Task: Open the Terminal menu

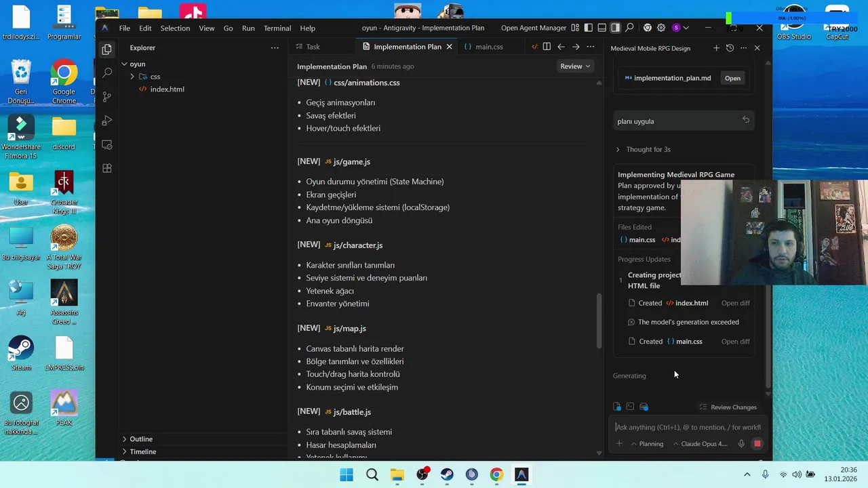Action: [277, 28]
